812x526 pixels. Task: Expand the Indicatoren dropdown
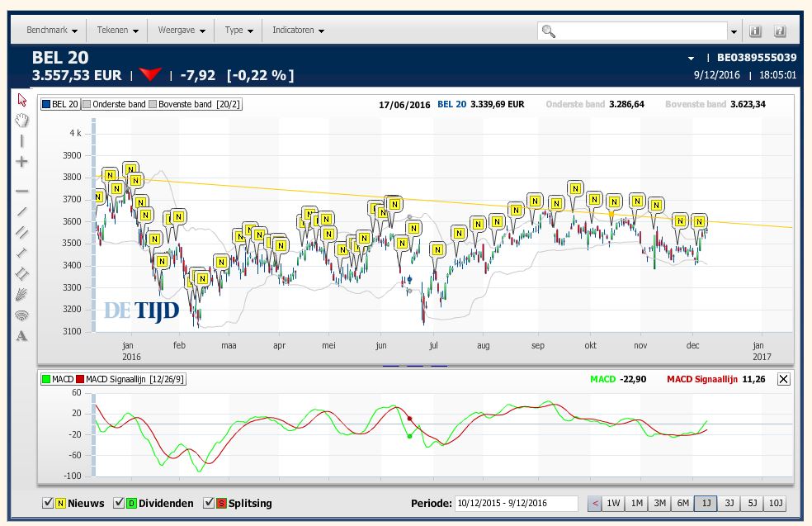[298, 31]
